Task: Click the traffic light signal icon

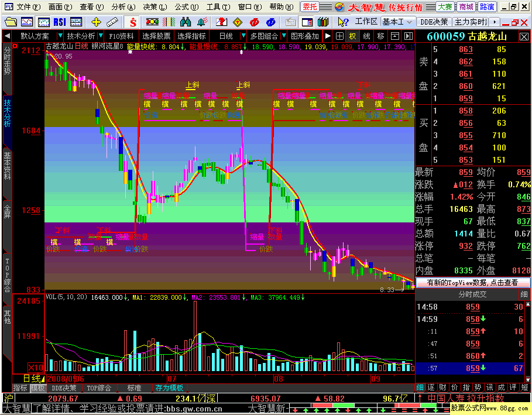Action: pos(152,22)
